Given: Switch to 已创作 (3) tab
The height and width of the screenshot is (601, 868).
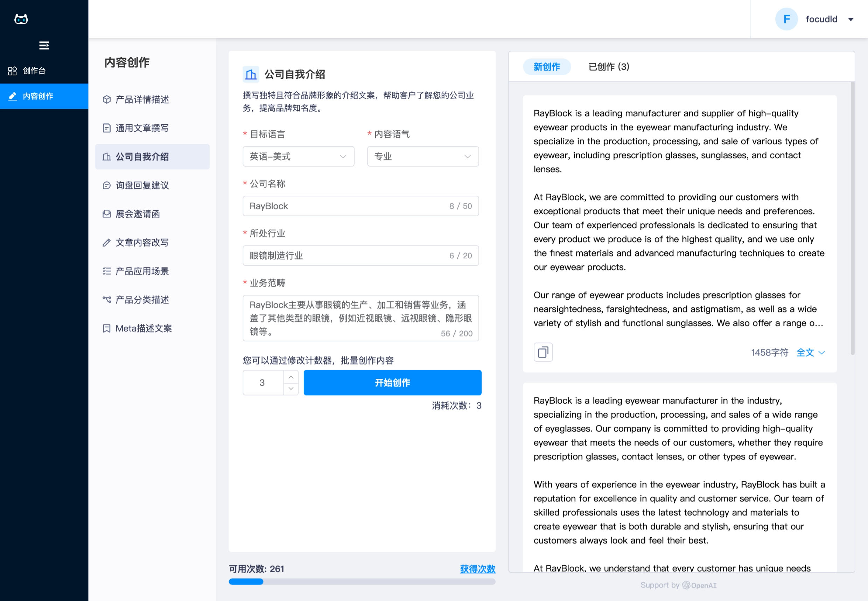Looking at the screenshot, I should 609,67.
